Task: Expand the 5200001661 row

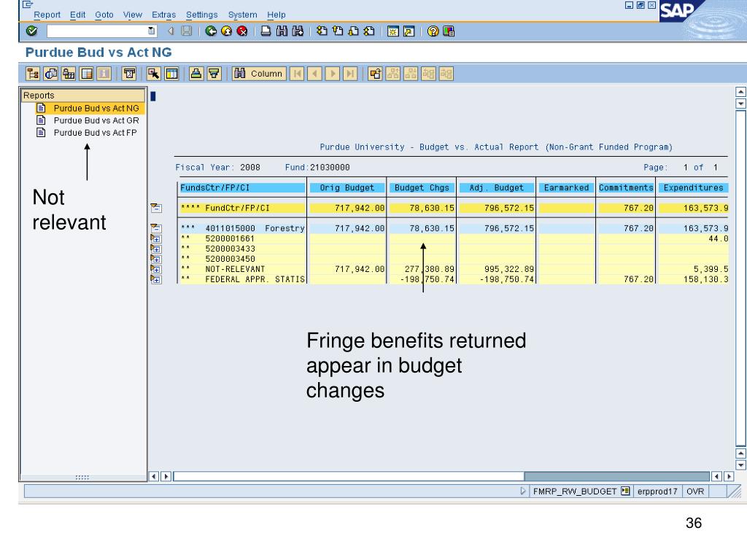Action: [156, 238]
